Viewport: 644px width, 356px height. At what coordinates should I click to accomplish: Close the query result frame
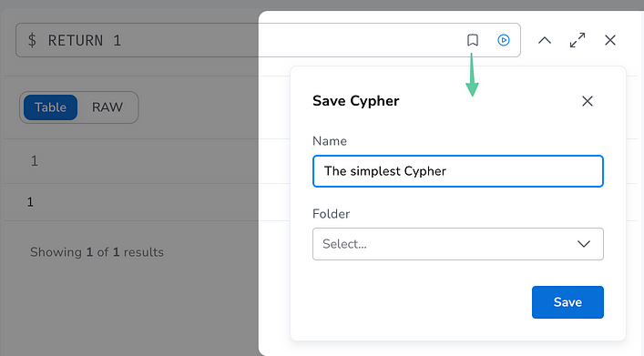pos(610,40)
